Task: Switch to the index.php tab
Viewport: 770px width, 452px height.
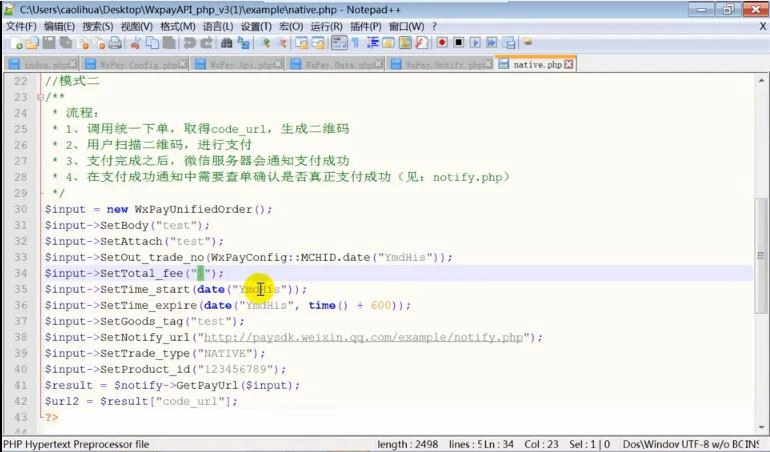Action: pos(41,64)
